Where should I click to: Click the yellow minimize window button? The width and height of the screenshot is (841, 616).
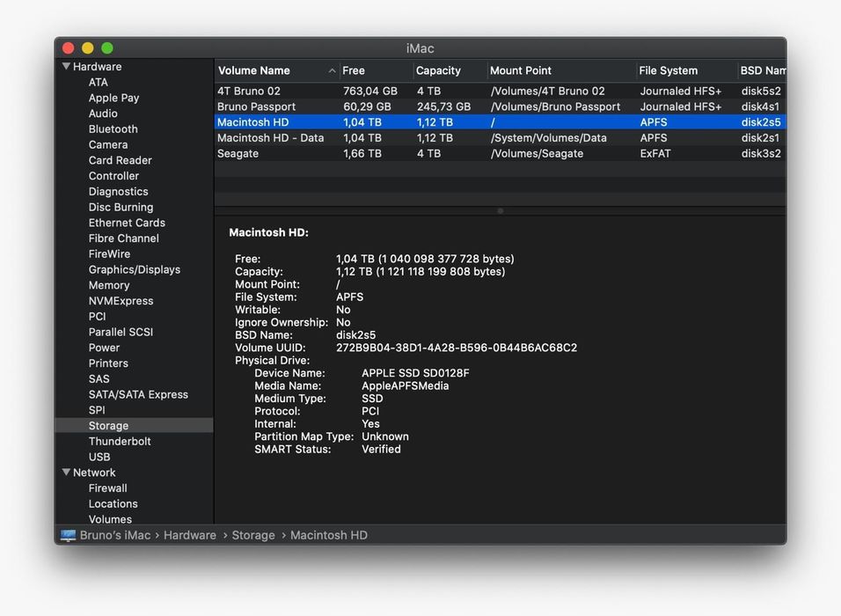tap(87, 48)
